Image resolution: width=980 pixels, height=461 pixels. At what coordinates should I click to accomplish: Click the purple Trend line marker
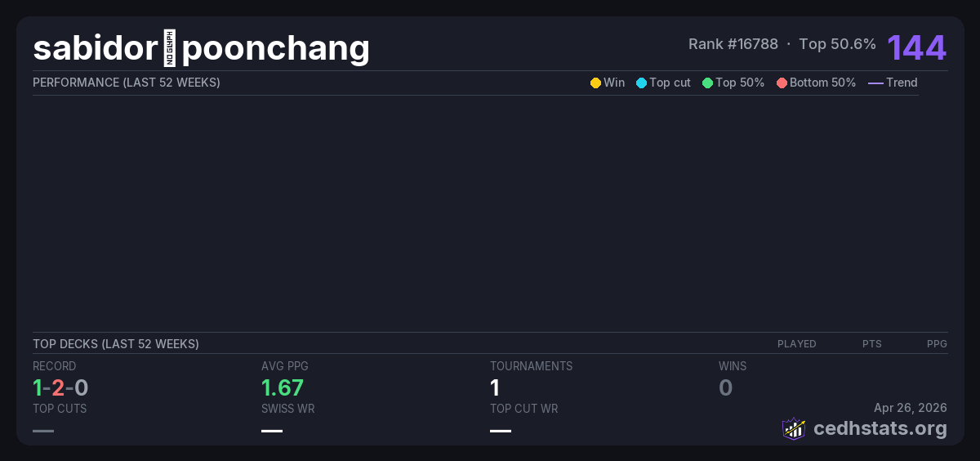click(x=875, y=83)
